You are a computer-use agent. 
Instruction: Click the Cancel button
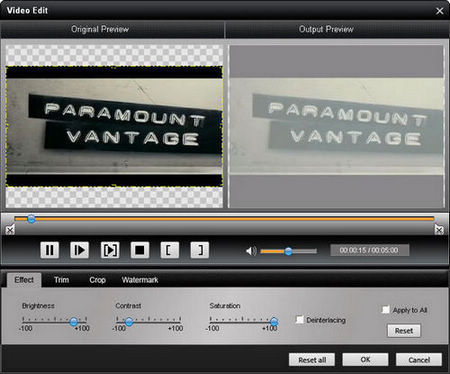tap(419, 360)
